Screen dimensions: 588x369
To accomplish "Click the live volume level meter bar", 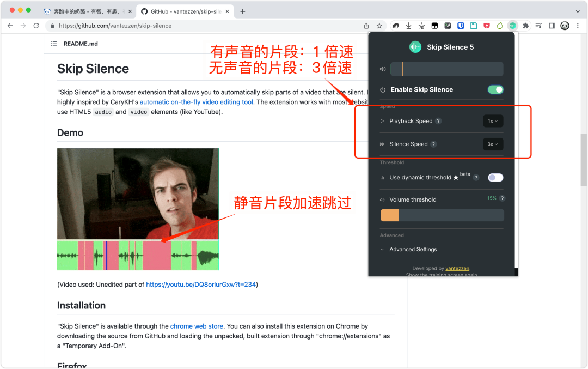I will (x=446, y=69).
